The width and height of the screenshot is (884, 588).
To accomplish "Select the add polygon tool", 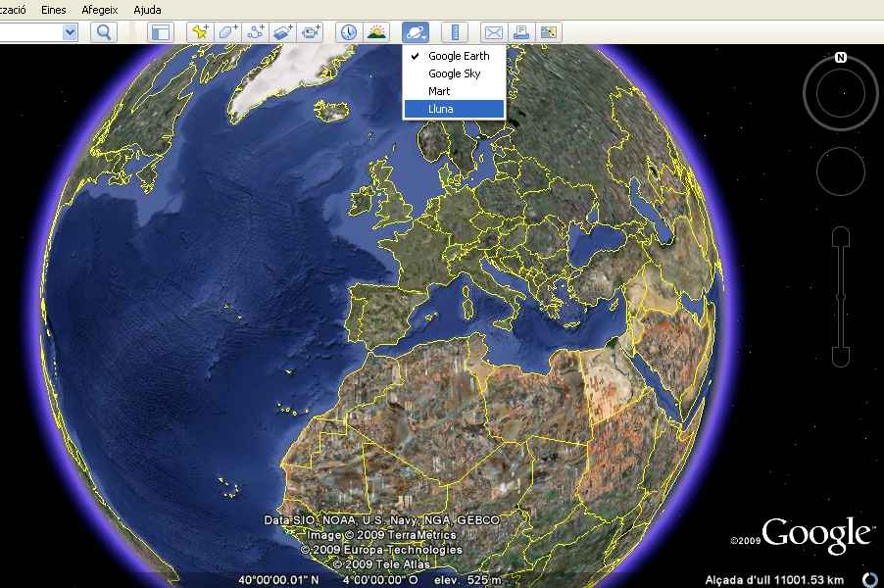I will point(228,32).
